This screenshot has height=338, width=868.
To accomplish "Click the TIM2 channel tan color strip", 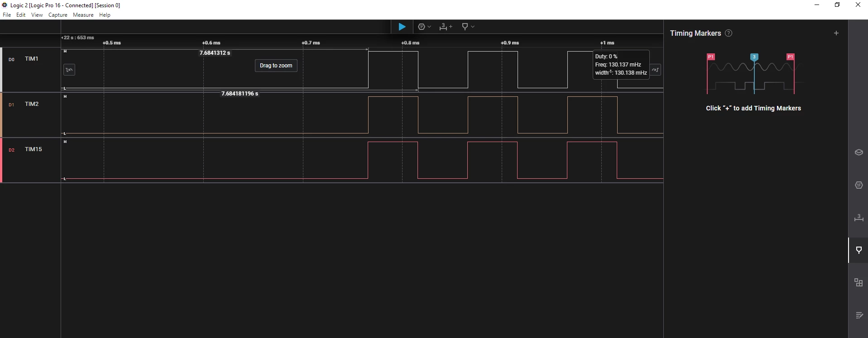I will tap(1, 115).
